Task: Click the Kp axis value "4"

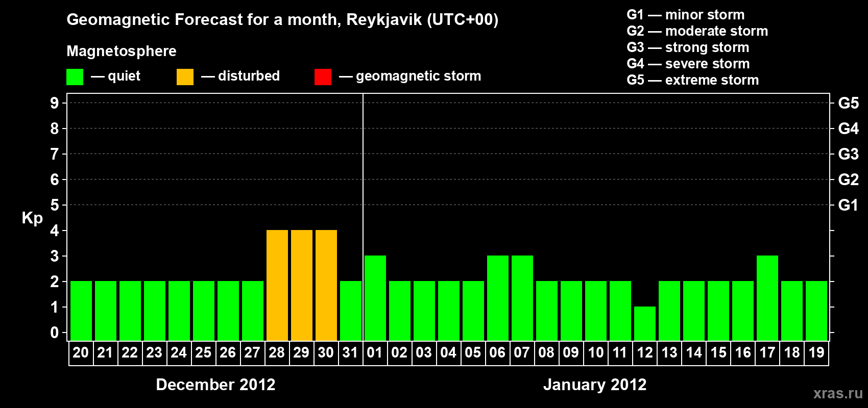Action: pyautogui.click(x=54, y=231)
